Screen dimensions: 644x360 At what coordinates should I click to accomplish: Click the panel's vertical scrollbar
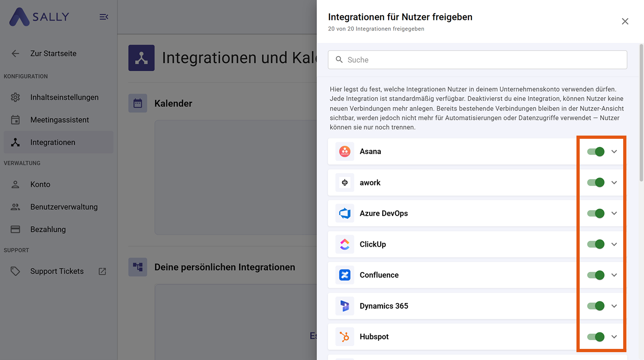pyautogui.click(x=641, y=111)
